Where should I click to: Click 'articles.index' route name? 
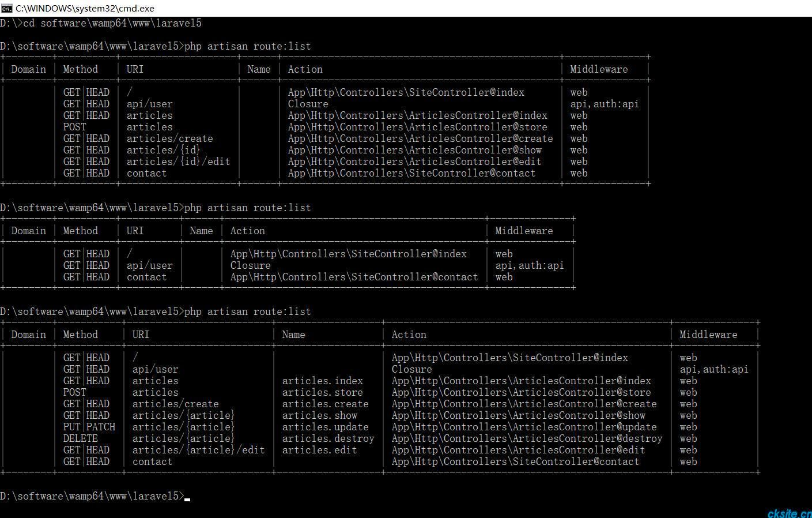tap(322, 381)
